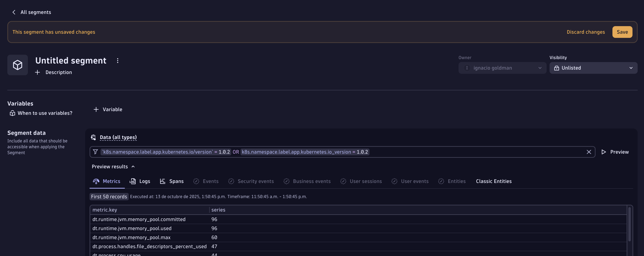Screen dimensions: 644x256
Task: Click the back arrow to All segments
Action: [x=14, y=12]
